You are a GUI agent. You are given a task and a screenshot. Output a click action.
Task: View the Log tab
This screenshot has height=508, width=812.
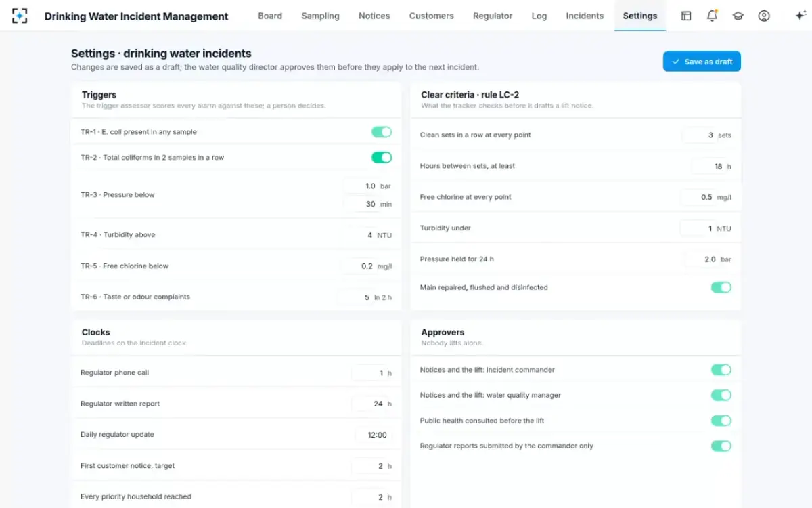(x=539, y=16)
